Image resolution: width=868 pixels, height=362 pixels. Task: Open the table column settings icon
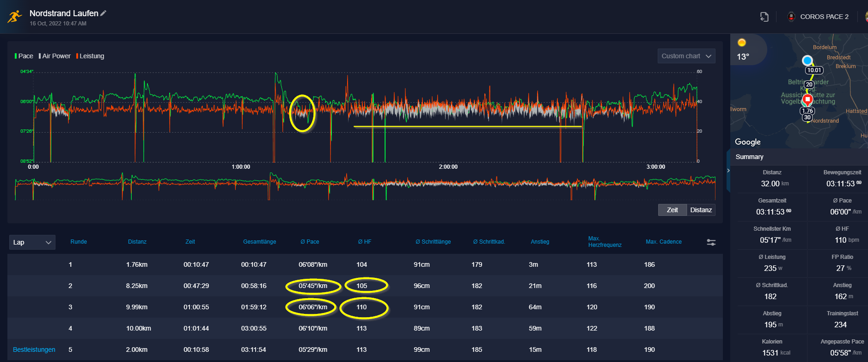click(711, 242)
